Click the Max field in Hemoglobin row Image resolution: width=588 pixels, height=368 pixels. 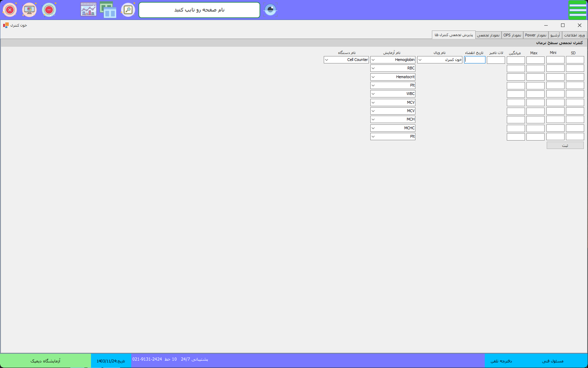(x=535, y=60)
